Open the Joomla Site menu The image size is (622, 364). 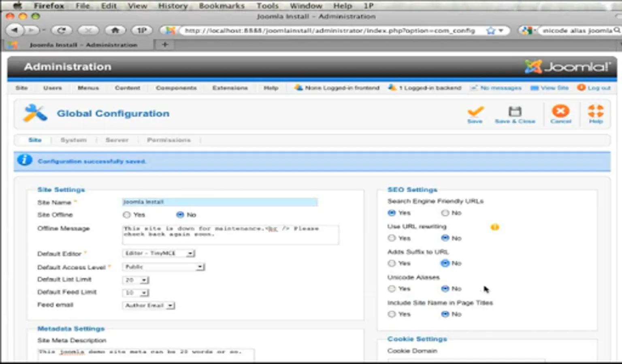(21, 88)
